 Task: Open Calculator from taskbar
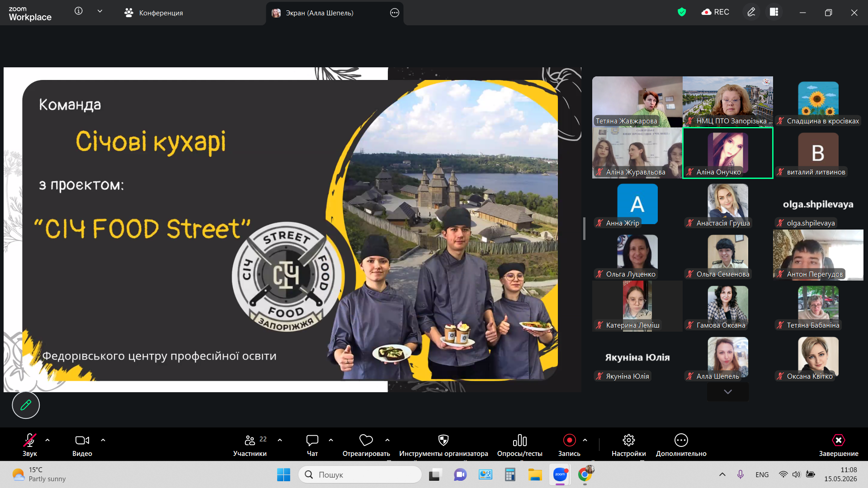tap(510, 474)
